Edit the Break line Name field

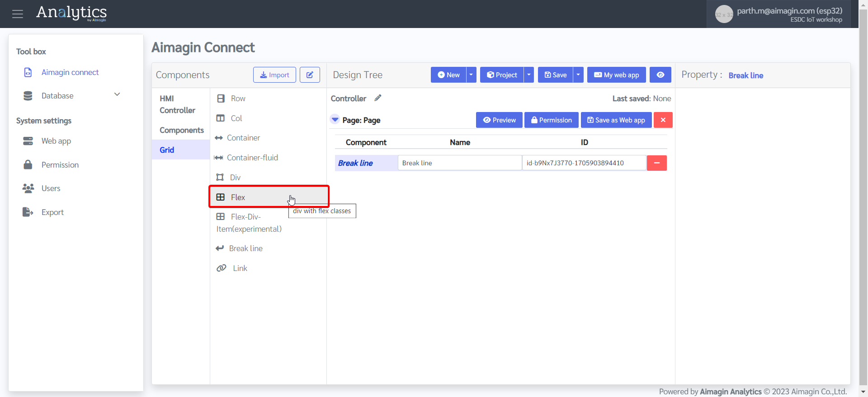click(x=460, y=163)
